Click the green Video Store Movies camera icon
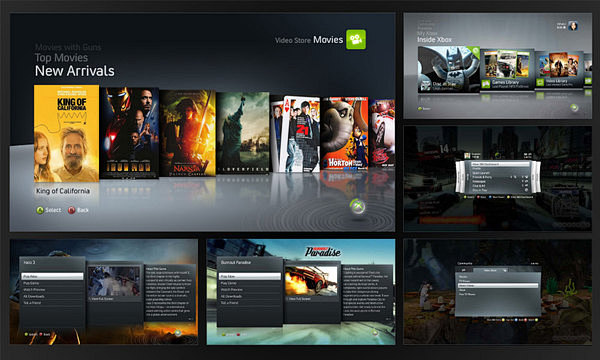 pos(356,39)
